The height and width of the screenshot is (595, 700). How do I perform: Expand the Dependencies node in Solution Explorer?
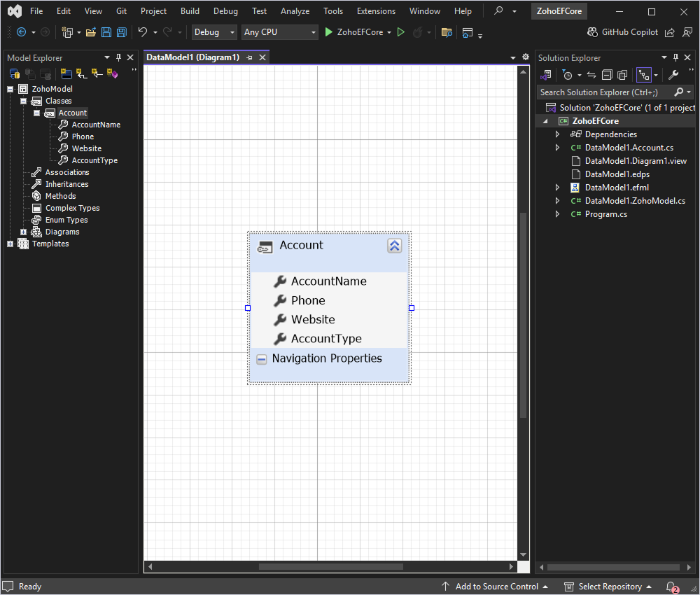pyautogui.click(x=557, y=134)
